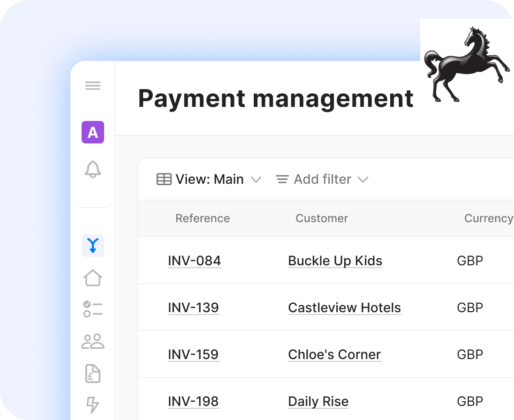Open invoice INV-139 link

coord(193,307)
